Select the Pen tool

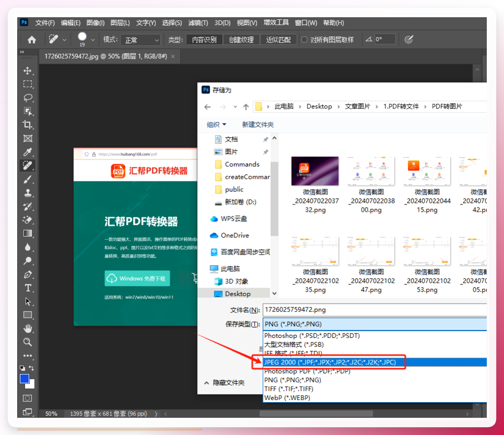coord(28,274)
